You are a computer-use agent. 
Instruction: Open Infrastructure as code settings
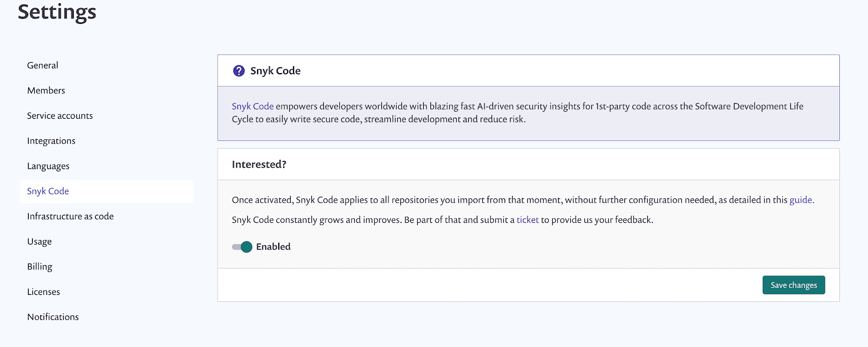71,216
